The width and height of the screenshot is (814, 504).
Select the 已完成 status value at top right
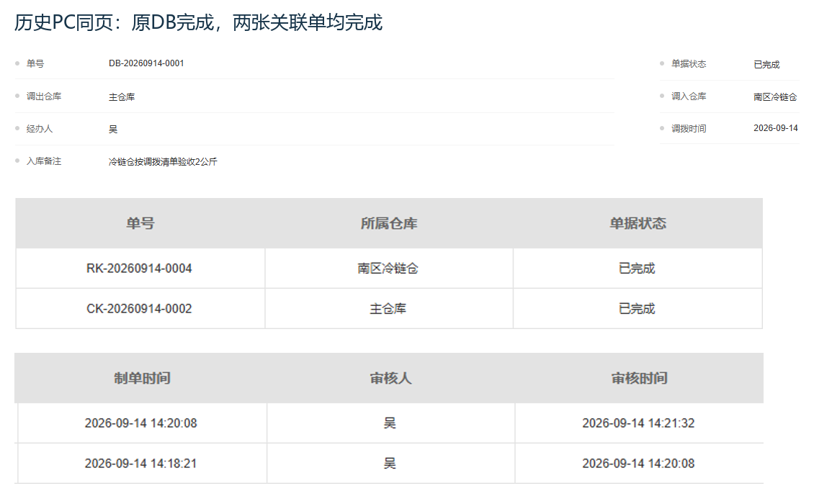pos(766,64)
